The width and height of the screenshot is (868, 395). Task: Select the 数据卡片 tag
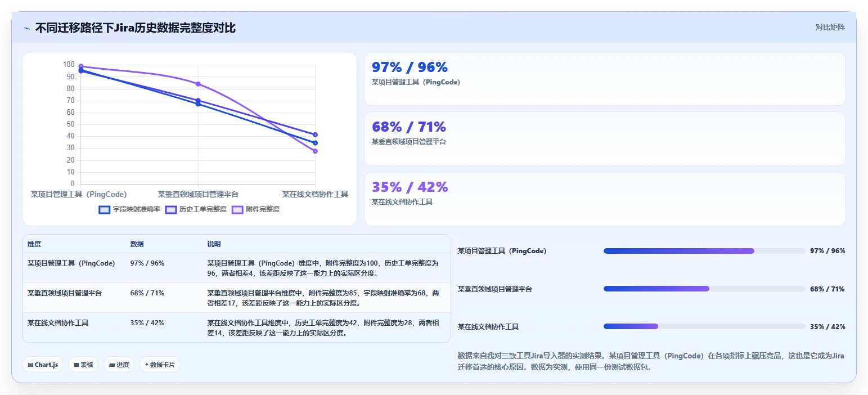click(160, 365)
